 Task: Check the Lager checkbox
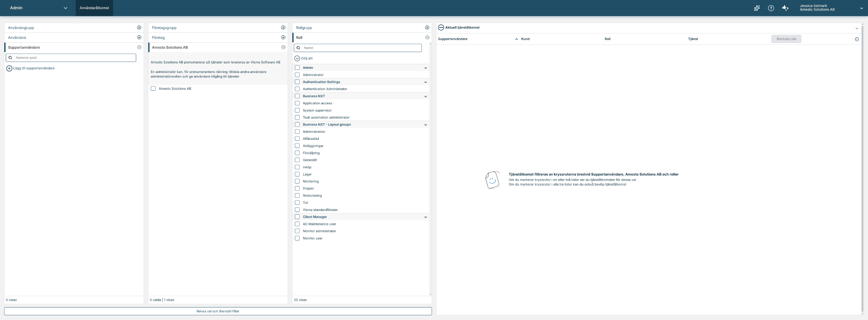[297, 174]
